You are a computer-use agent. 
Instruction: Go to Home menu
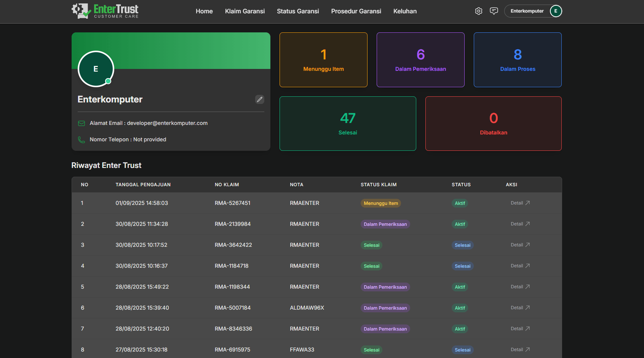204,11
